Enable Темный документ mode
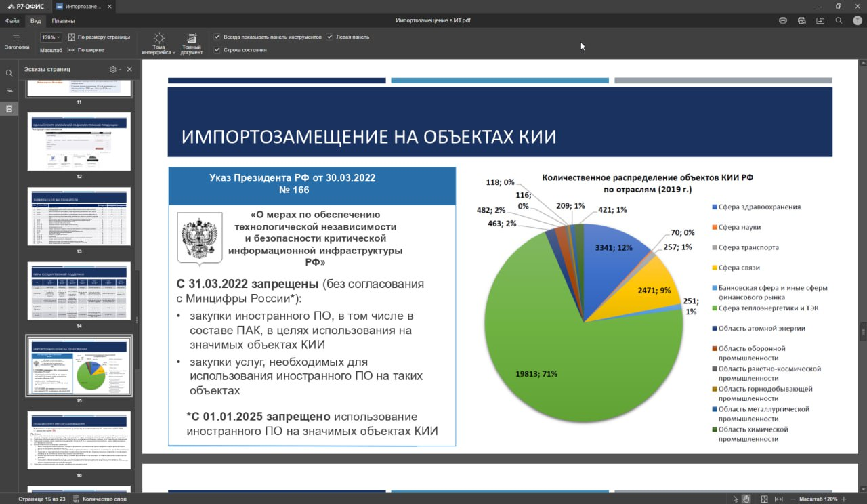Image resolution: width=867 pixels, height=504 pixels. click(x=191, y=43)
